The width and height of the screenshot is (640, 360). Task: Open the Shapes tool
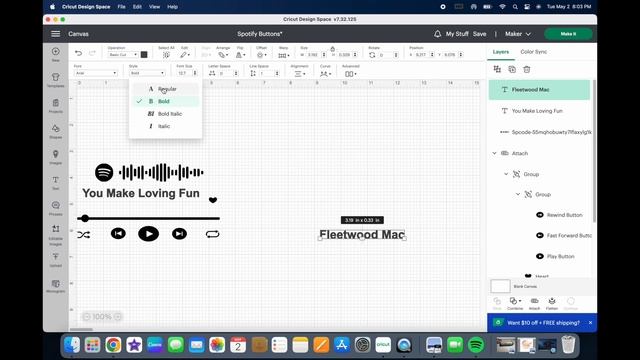click(56, 129)
